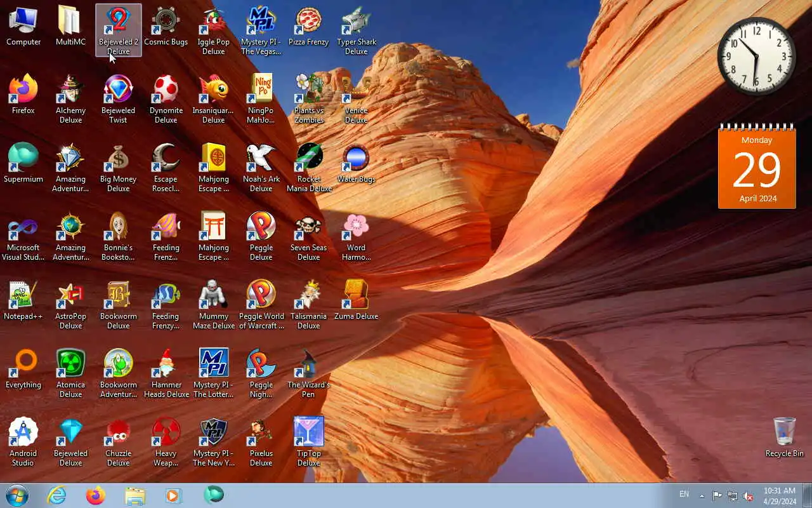Select the Rocket Mania Deluxe shortcut
This screenshot has width=812, height=508.
pyautogui.click(x=308, y=168)
